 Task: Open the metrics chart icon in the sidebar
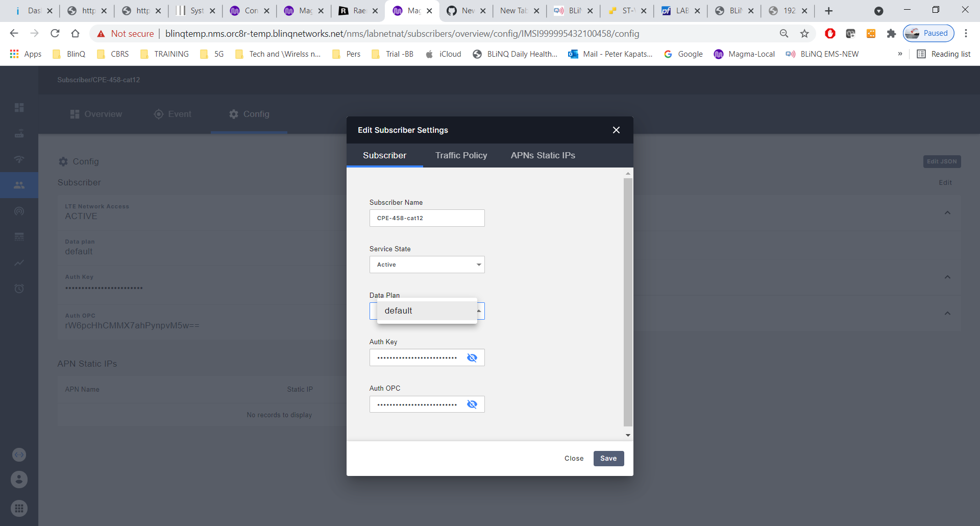[19, 262]
